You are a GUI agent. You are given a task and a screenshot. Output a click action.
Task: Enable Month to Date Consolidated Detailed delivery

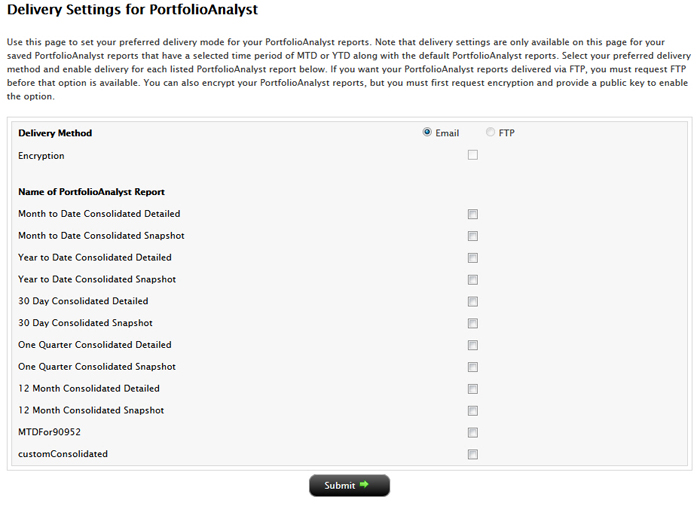(473, 214)
